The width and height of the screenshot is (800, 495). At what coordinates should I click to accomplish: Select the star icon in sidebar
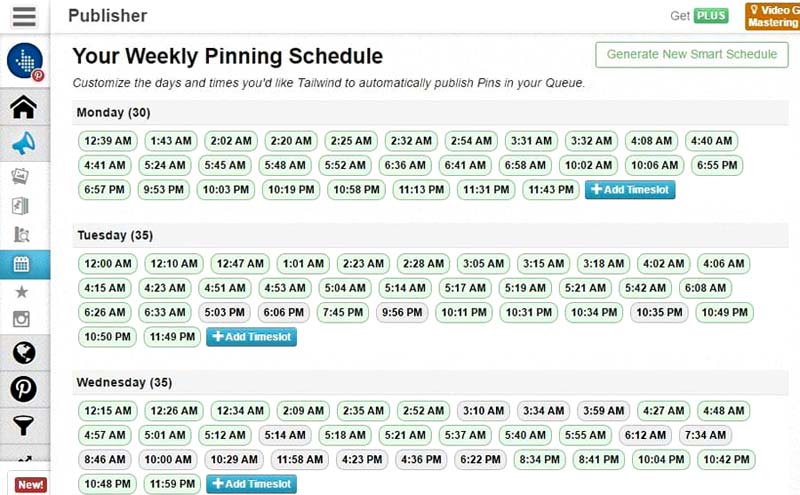[21, 292]
